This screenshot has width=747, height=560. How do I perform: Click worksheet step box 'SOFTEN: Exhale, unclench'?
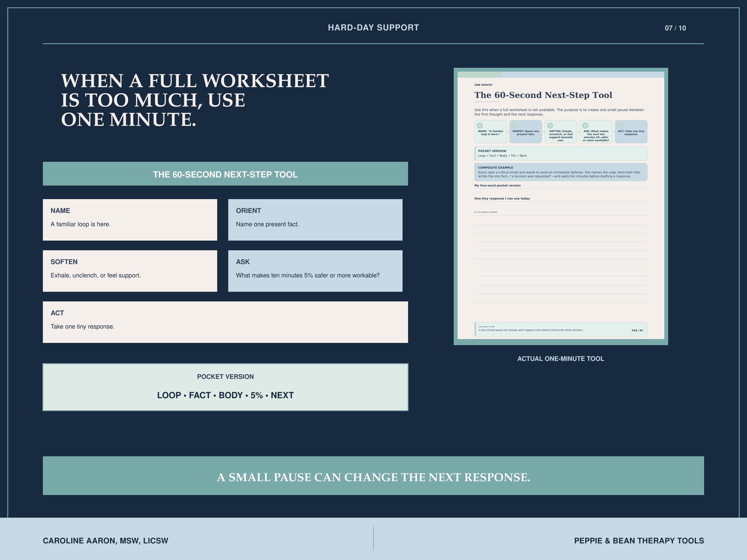coord(561,132)
